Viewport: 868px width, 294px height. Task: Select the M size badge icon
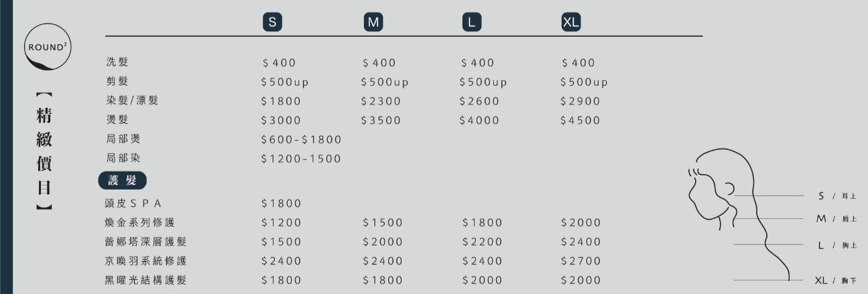click(373, 22)
